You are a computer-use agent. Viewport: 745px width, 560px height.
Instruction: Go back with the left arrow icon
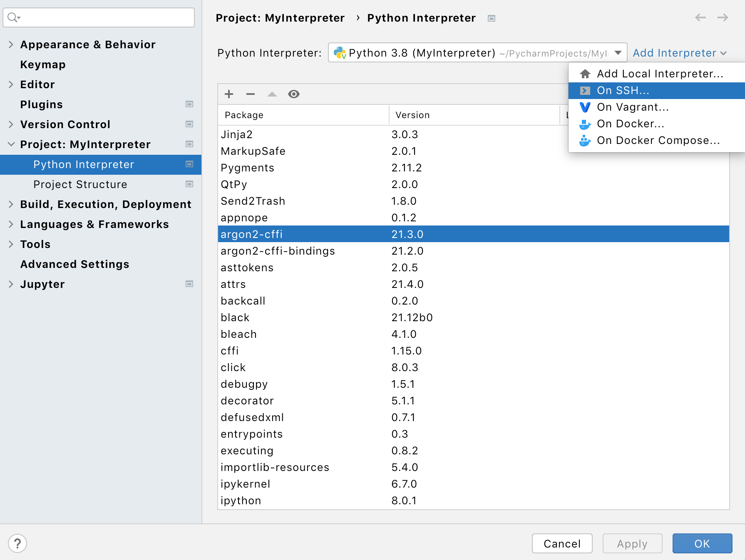[700, 17]
